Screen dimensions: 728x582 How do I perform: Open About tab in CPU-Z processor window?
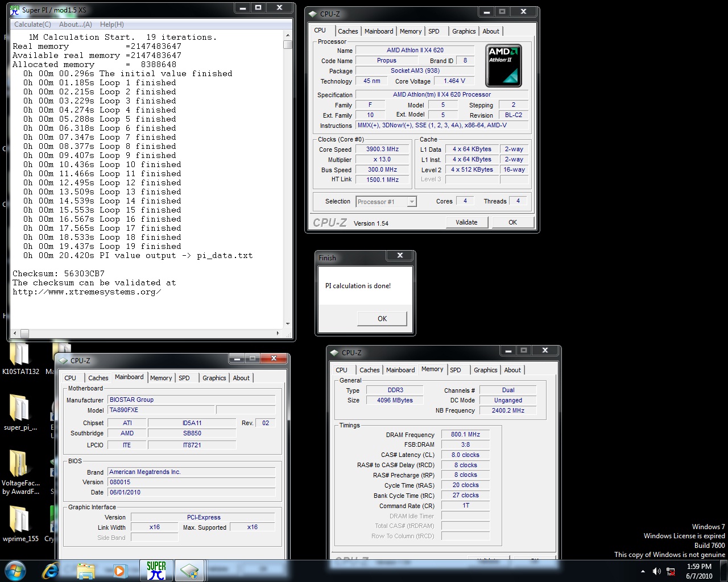[491, 31]
